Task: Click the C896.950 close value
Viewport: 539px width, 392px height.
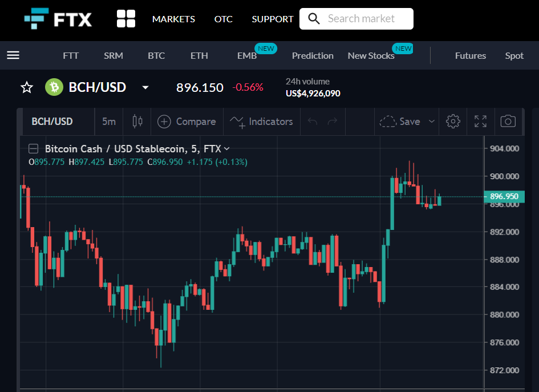Action: [x=165, y=162]
